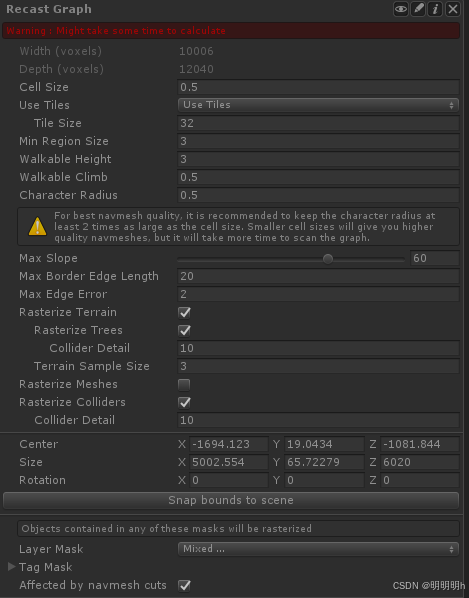Click the Depth (voxels) value 12040
Viewport: 469px width, 598px height.
click(x=196, y=69)
